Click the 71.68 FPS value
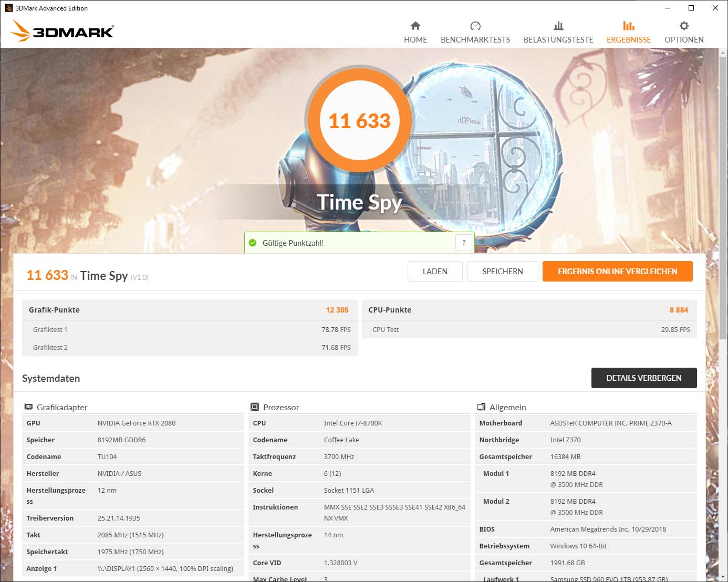The width and height of the screenshot is (728, 582). 336,347
